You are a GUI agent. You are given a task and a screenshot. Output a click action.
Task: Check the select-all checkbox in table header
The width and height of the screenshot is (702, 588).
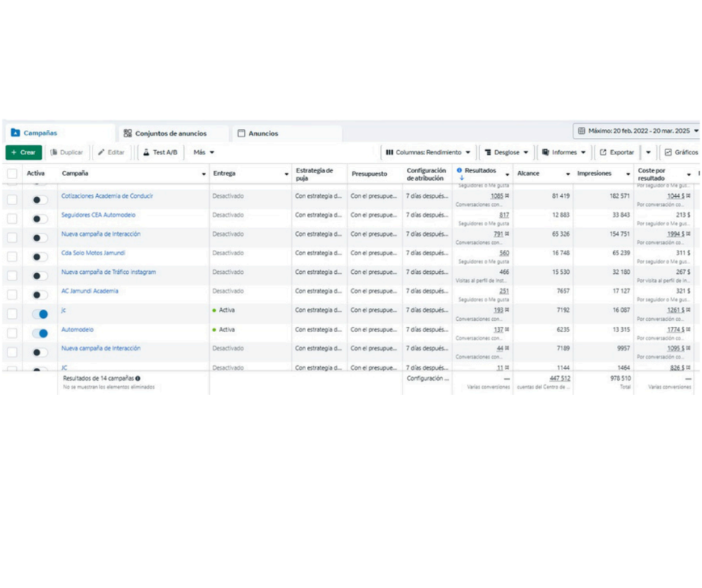[12, 174]
